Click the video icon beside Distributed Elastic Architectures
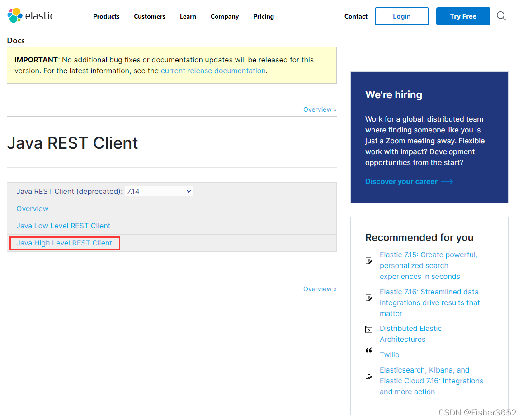Image resolution: width=523 pixels, height=420 pixels. [x=368, y=329]
